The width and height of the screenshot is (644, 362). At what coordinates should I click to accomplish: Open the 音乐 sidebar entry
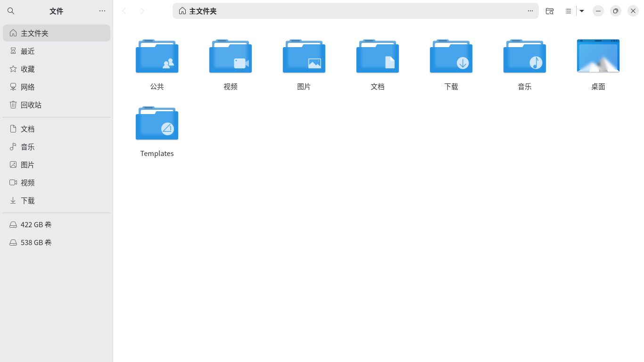27,147
